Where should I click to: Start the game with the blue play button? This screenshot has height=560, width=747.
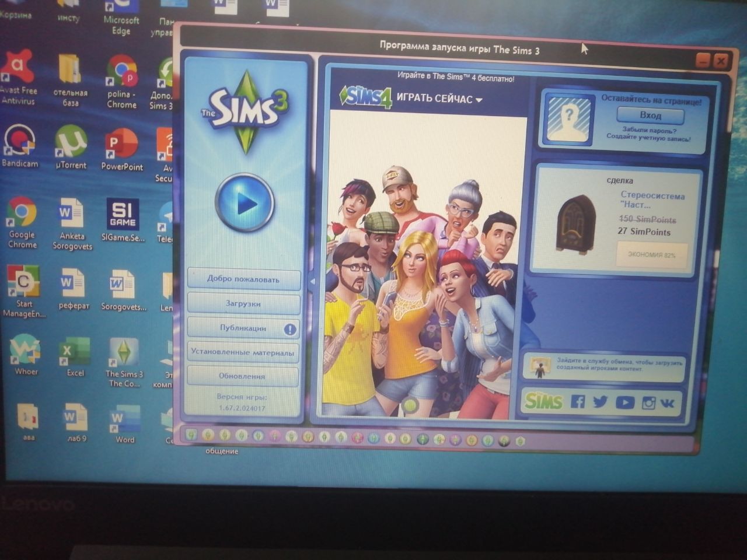pyautogui.click(x=245, y=203)
